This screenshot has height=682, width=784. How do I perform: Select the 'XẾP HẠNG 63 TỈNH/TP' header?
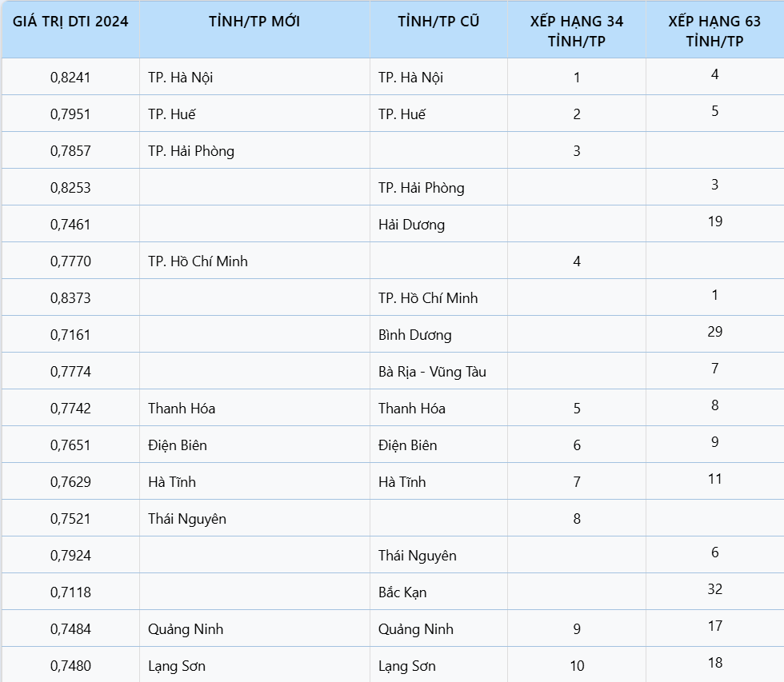tap(714, 31)
